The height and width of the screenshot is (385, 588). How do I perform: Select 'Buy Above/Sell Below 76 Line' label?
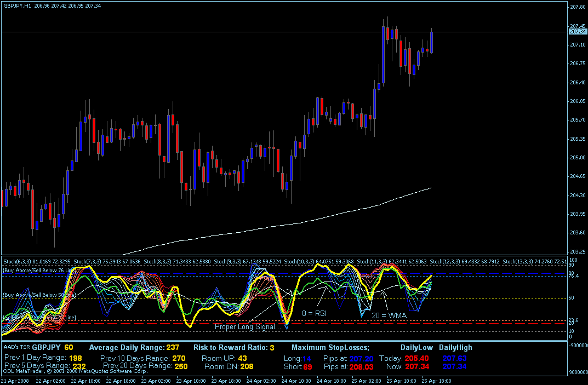tap(38, 271)
